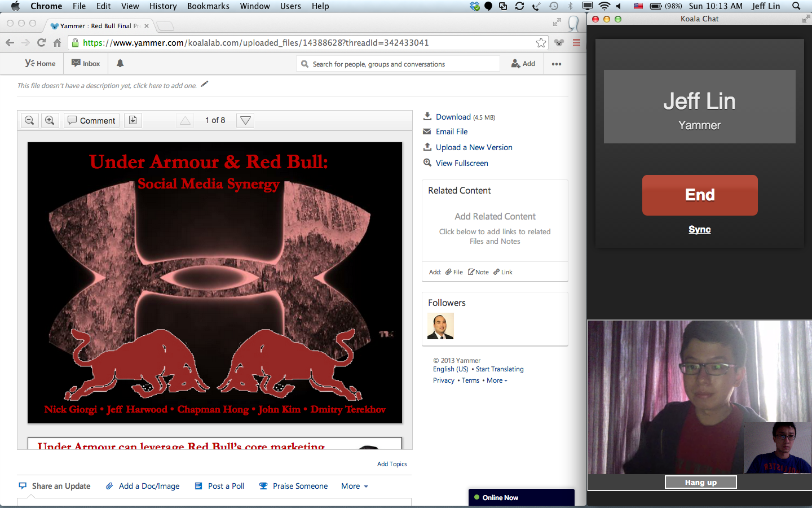
Task: Click the small self-view video in Koala Chat
Action: click(778, 448)
